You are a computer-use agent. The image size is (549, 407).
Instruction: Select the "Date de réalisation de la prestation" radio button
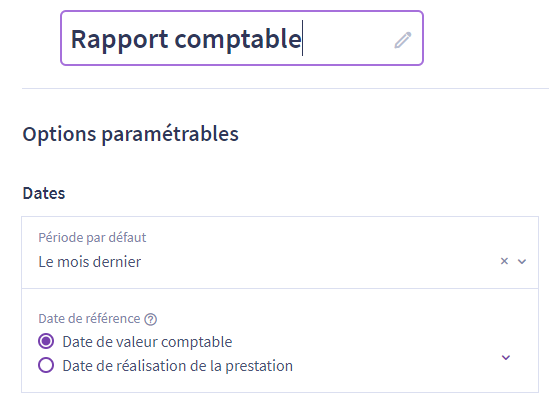coord(46,365)
